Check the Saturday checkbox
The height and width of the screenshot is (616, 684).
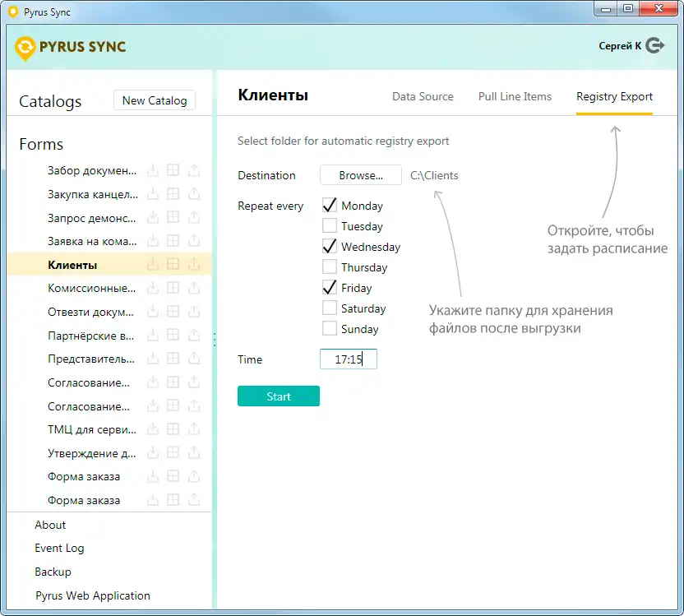pyautogui.click(x=330, y=308)
